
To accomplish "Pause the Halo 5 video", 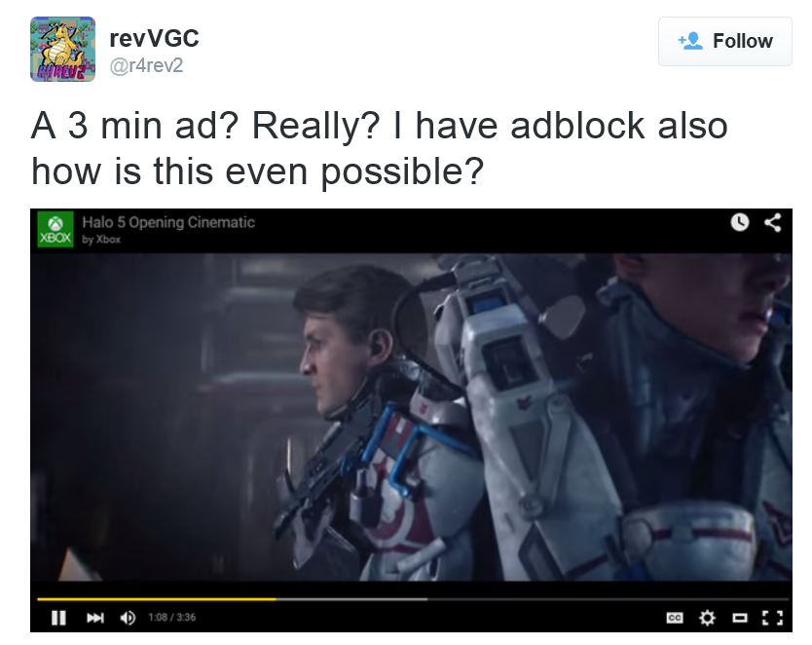I will (x=58, y=617).
